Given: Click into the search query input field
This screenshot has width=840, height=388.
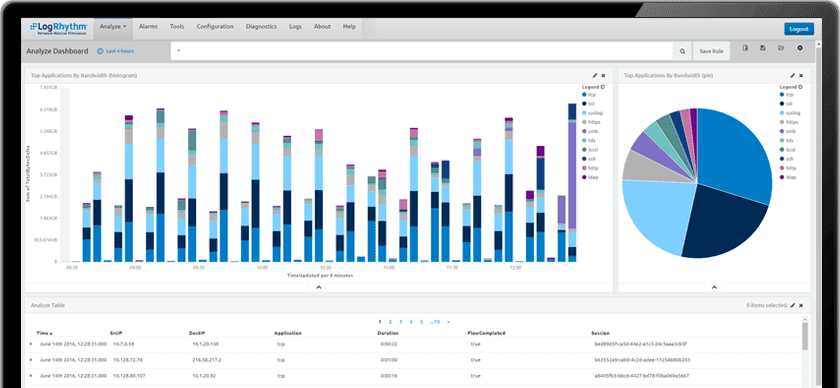Looking at the screenshot, I should (x=422, y=51).
